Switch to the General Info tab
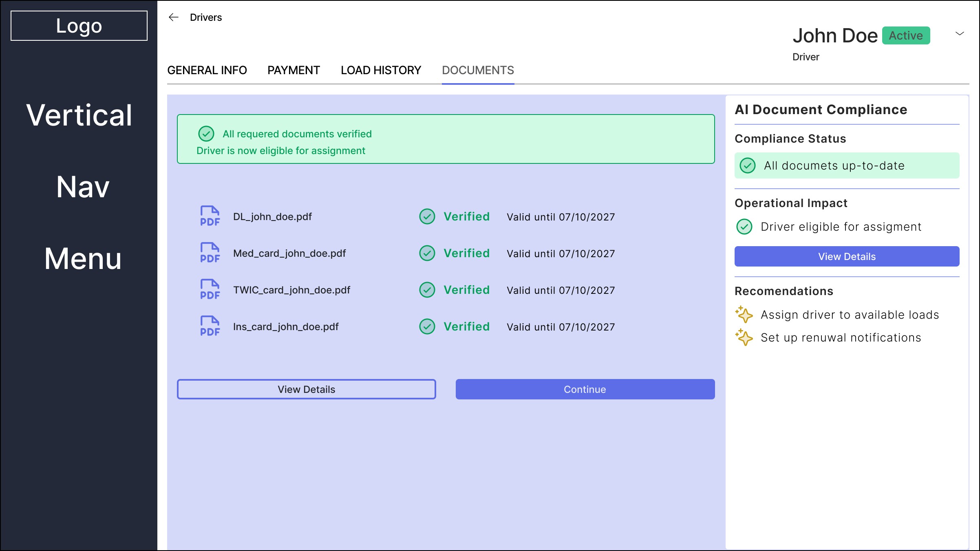The height and width of the screenshot is (551, 980). coord(207,70)
